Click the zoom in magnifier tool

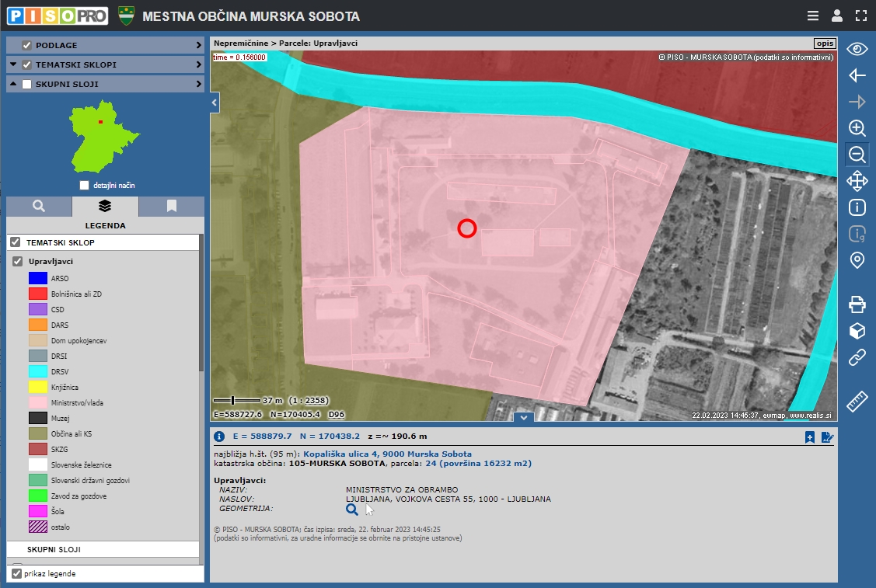(x=857, y=128)
